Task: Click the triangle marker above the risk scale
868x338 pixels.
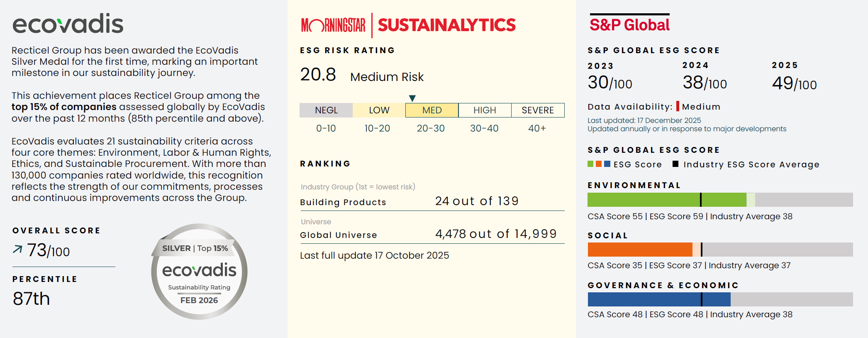Action: pyautogui.click(x=412, y=98)
